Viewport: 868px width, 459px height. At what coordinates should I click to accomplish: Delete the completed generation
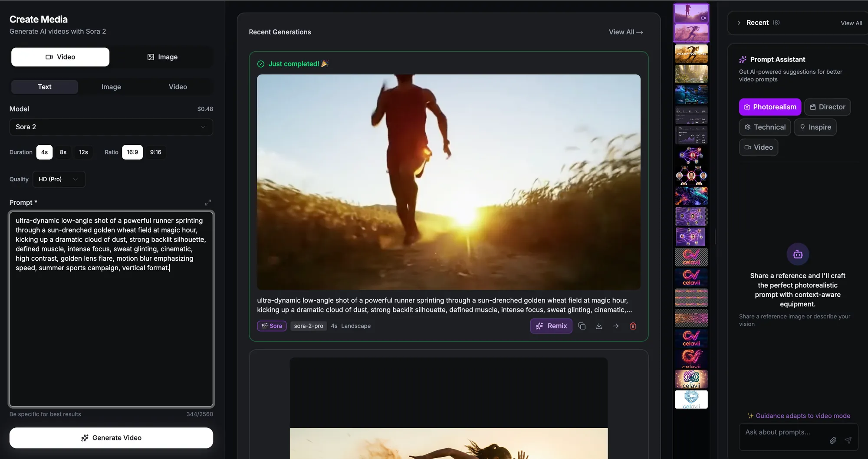[x=633, y=326]
